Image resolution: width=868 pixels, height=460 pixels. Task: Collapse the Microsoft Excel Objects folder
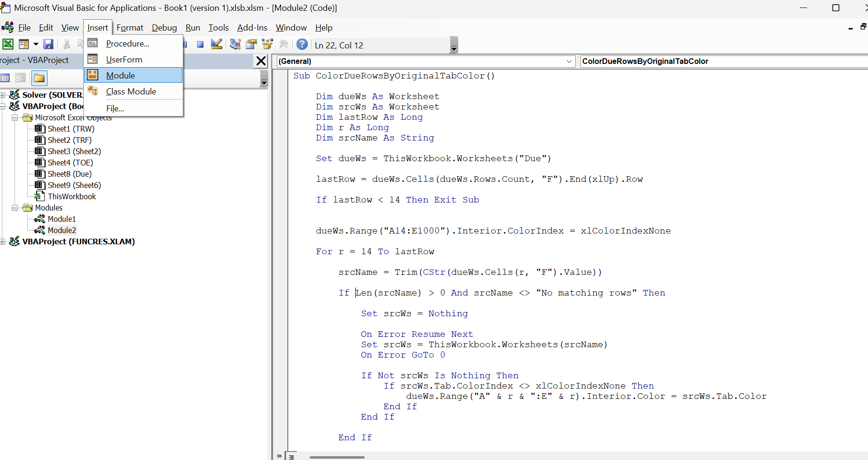(15, 117)
